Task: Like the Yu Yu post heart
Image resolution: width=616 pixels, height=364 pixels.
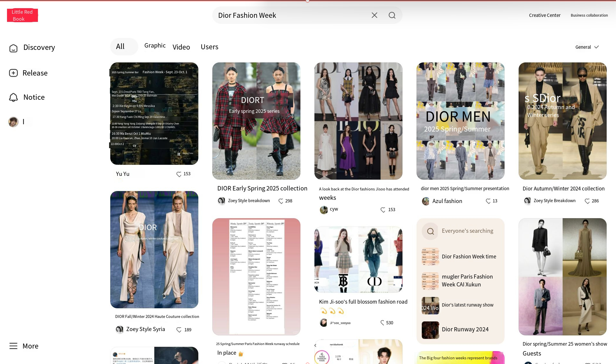Action: 179,174
